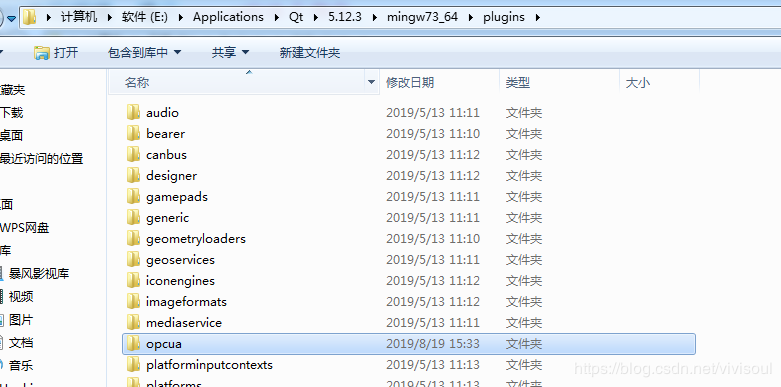Click the imageformats folder icon
The width and height of the screenshot is (781, 387).
point(133,301)
